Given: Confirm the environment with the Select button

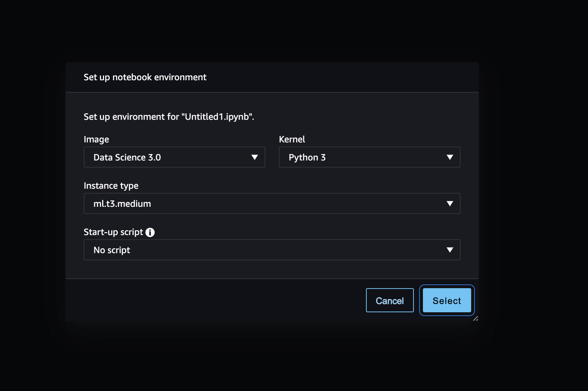Looking at the screenshot, I should tap(447, 301).
